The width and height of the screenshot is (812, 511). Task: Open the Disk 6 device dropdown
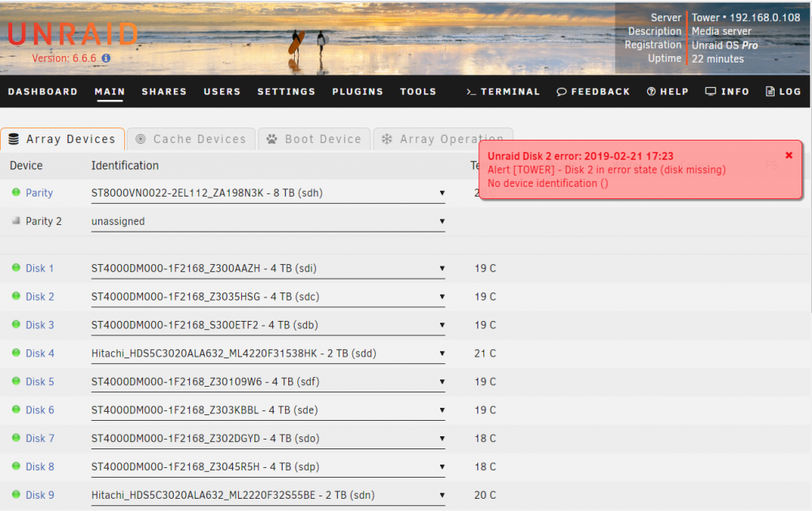(268, 410)
